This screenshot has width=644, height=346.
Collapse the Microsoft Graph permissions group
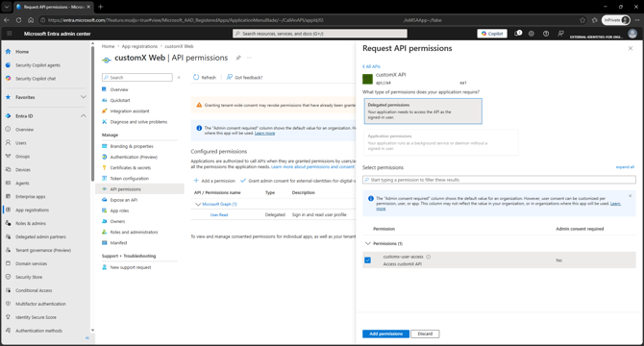(198, 204)
